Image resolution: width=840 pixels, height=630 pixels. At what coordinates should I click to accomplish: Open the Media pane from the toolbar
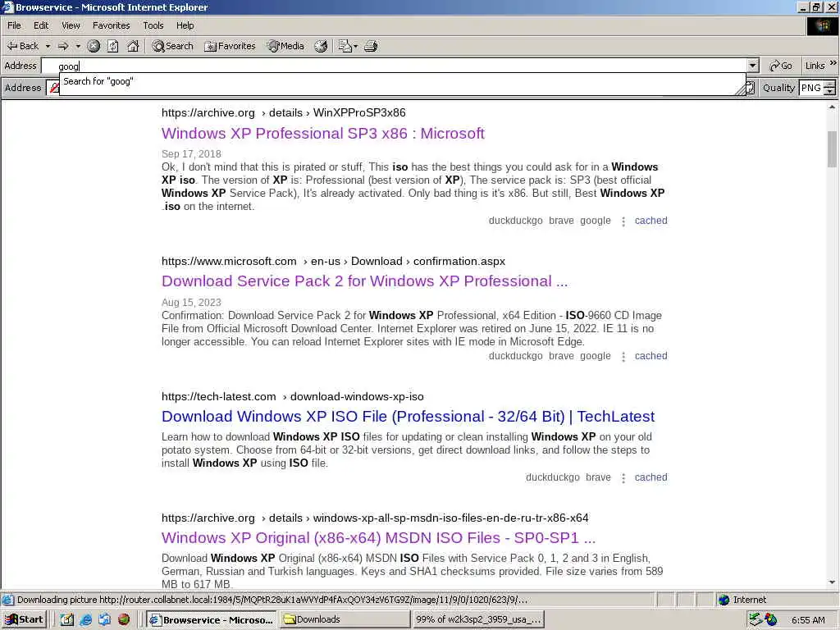click(x=285, y=46)
